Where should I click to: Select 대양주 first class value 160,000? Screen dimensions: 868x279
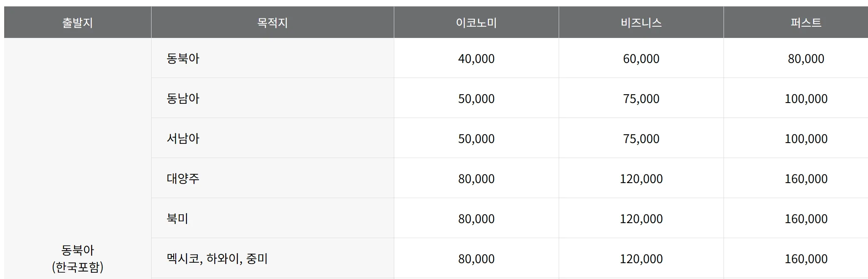coord(806,179)
